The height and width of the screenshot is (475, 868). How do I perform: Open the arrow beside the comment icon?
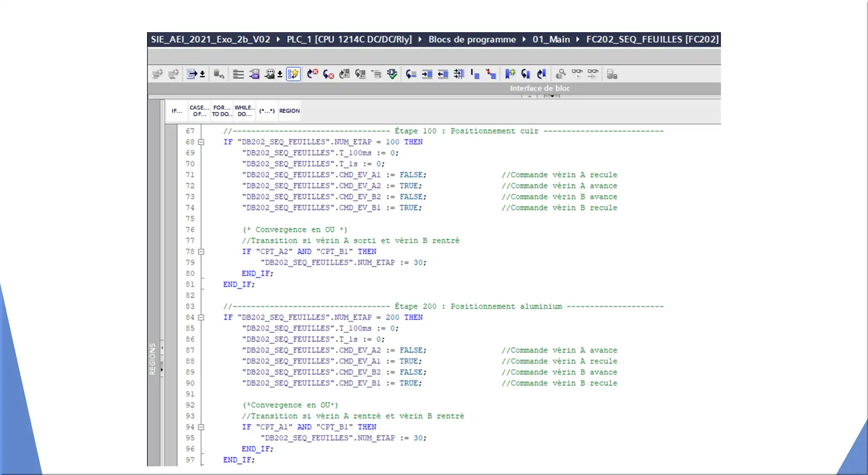pyautogui.click(x=280, y=75)
